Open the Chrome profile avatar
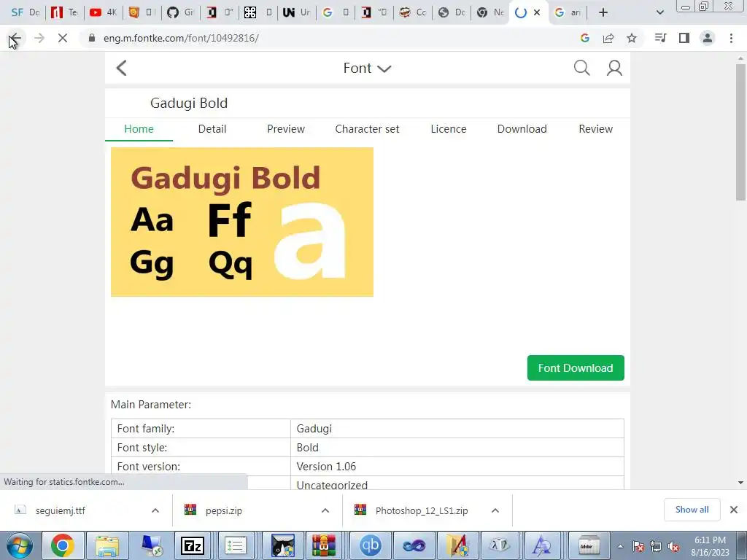747x560 pixels. pos(708,38)
